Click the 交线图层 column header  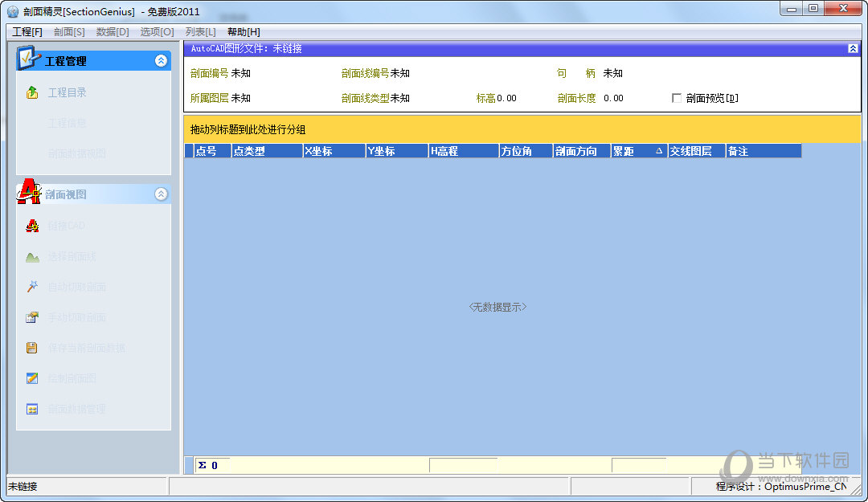pos(696,150)
